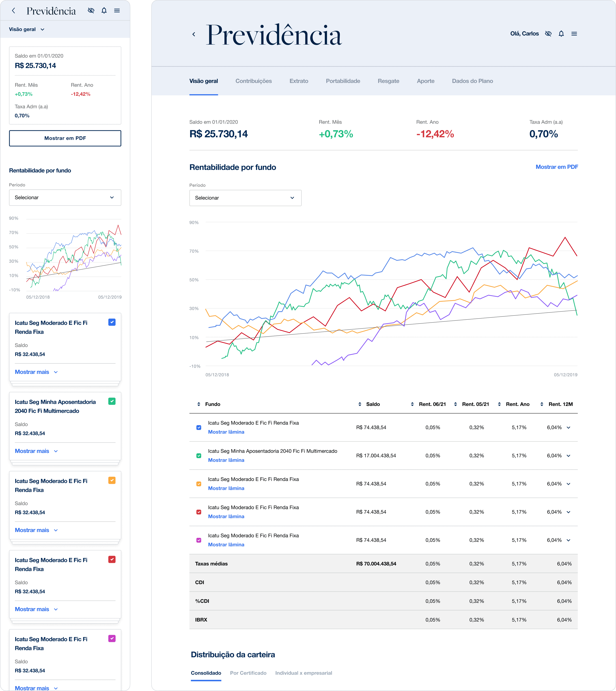Click the Olá, Carlos greeting
The image size is (616, 691).
click(525, 34)
